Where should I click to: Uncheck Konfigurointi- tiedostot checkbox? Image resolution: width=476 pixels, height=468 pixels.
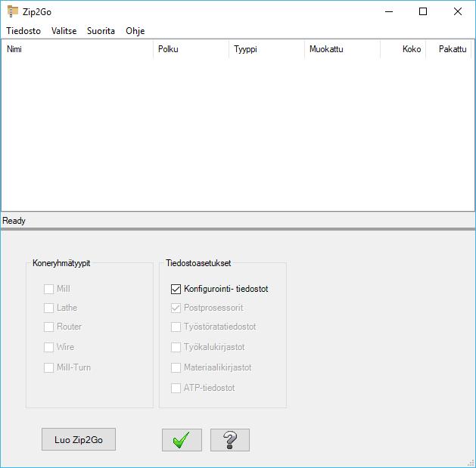click(176, 289)
